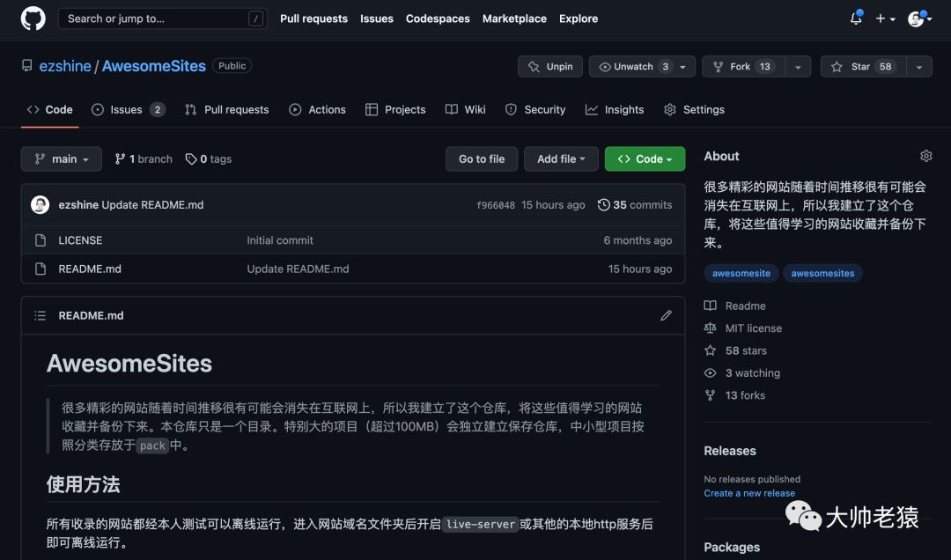Switch to the Projects tab

[x=395, y=110]
